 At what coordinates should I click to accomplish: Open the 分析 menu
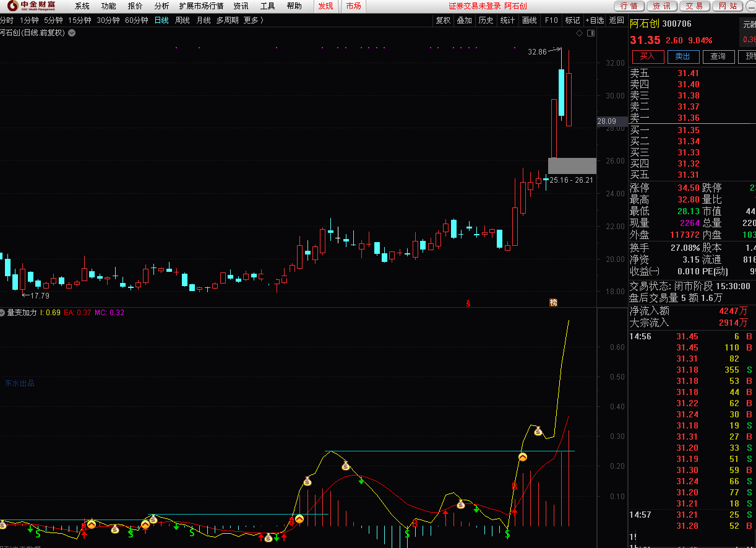(161, 6)
